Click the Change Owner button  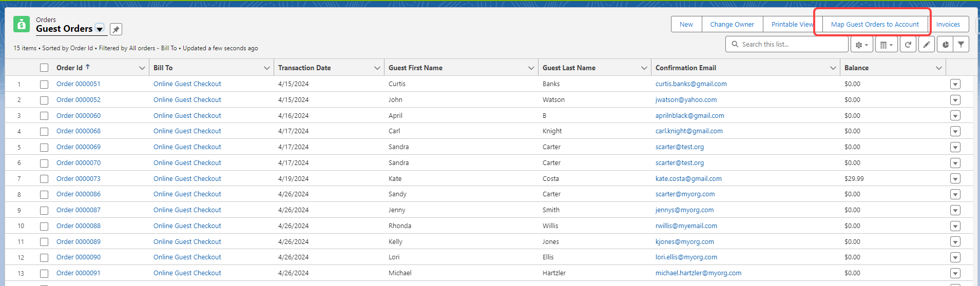[732, 24]
